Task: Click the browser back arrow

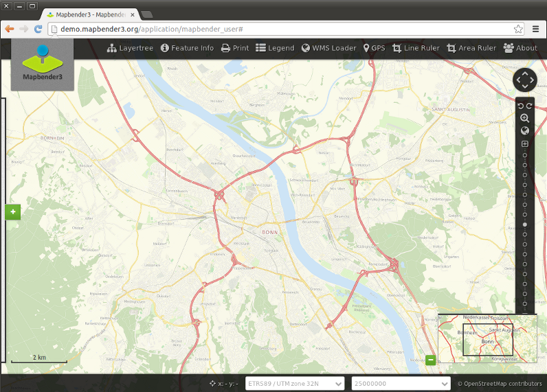Action: click(x=10, y=29)
